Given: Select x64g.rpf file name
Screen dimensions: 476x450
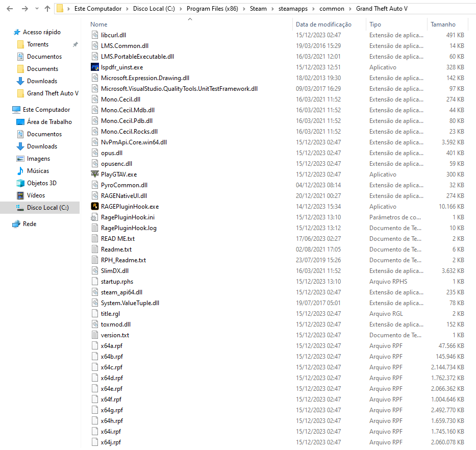Looking at the screenshot, I should point(112,410).
